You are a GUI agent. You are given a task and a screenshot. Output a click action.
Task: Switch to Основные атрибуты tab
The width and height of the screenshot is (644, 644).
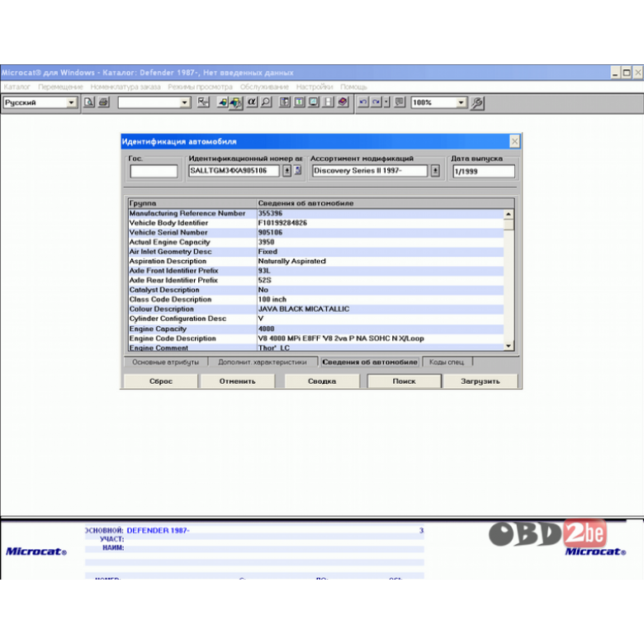(x=165, y=362)
